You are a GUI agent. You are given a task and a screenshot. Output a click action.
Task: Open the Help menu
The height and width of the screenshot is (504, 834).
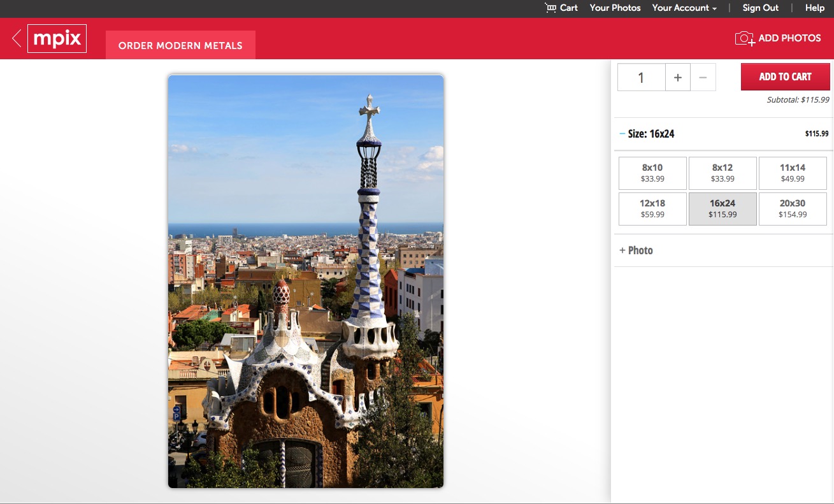tap(814, 8)
